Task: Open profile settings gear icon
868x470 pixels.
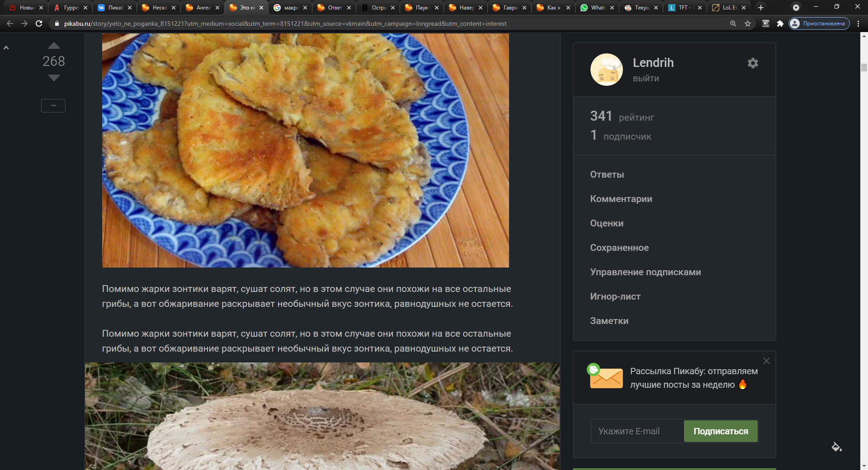Action: click(753, 63)
